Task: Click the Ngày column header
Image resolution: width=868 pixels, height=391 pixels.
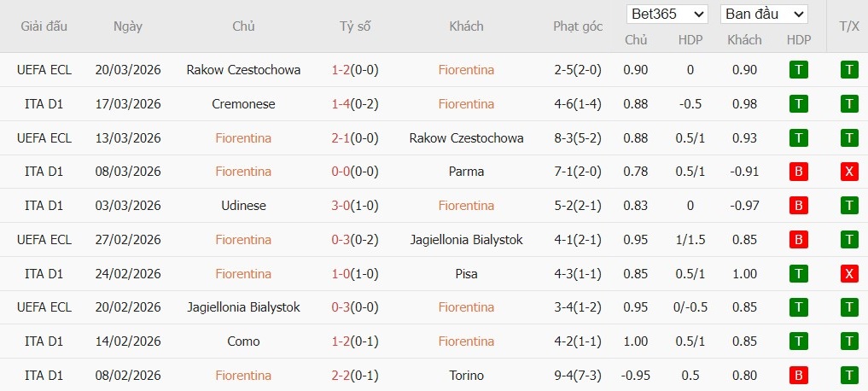Action: (128, 26)
